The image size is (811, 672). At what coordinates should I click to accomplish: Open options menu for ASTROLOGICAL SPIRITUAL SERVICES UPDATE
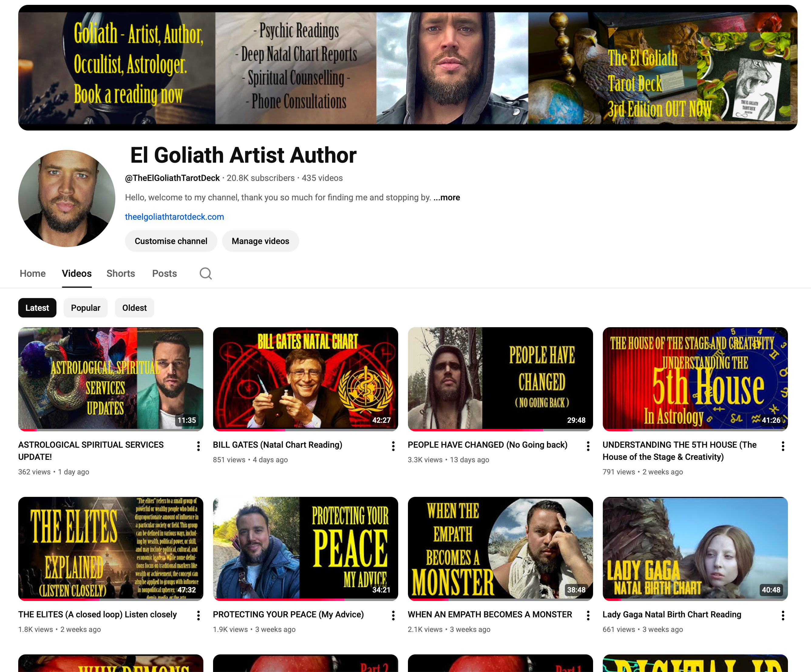point(198,446)
